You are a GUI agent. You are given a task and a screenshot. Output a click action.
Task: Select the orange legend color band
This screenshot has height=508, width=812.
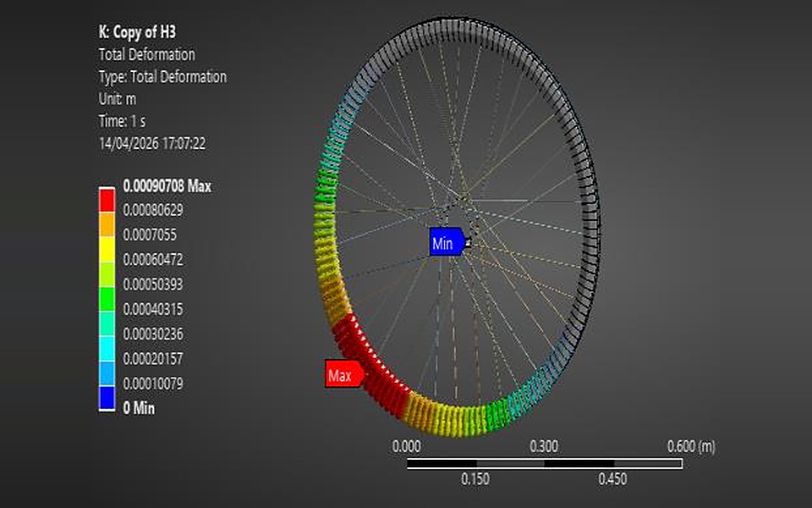pyautogui.click(x=107, y=224)
